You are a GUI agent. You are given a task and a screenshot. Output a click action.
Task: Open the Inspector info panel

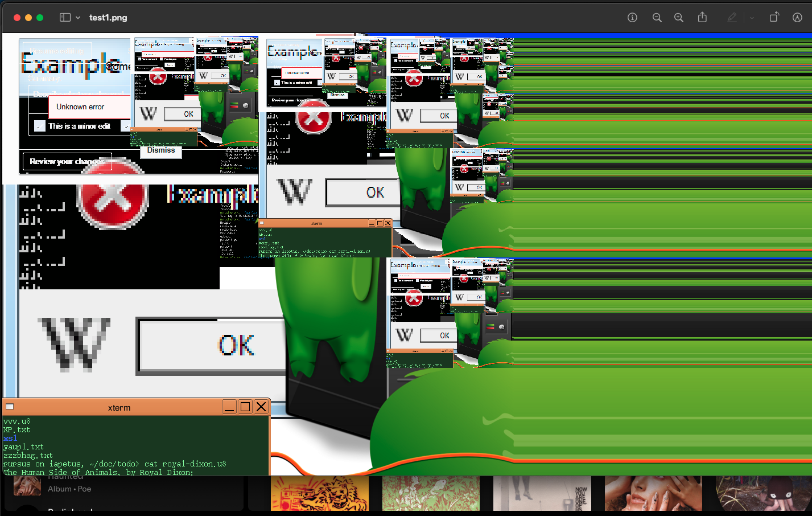632,18
